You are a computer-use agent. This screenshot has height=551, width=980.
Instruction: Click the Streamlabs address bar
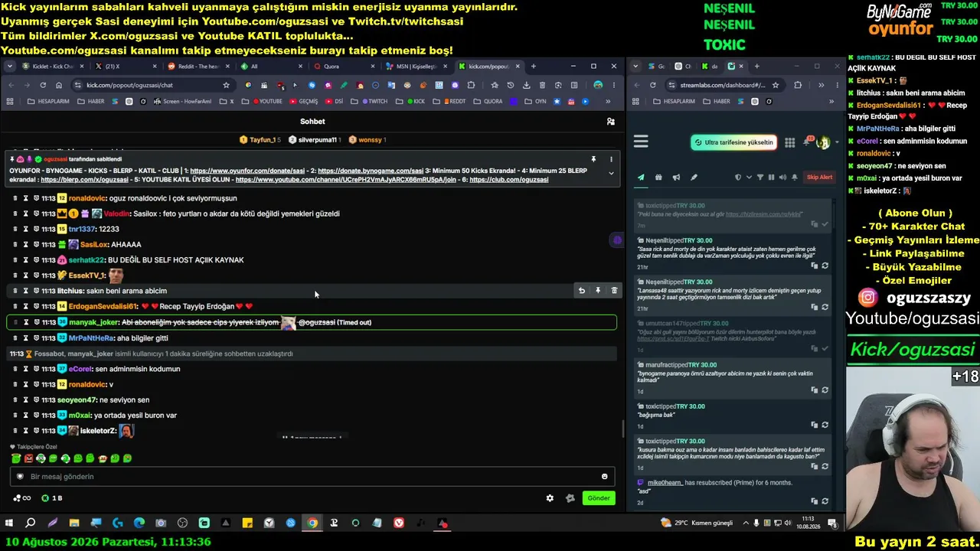point(724,85)
